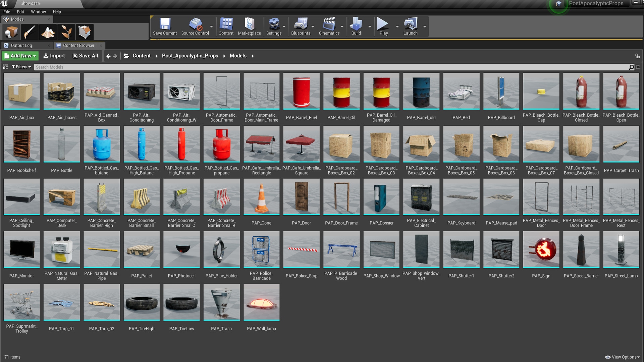The image size is (644, 362).
Task: Select the Foliage mode icon
Action: (66, 32)
